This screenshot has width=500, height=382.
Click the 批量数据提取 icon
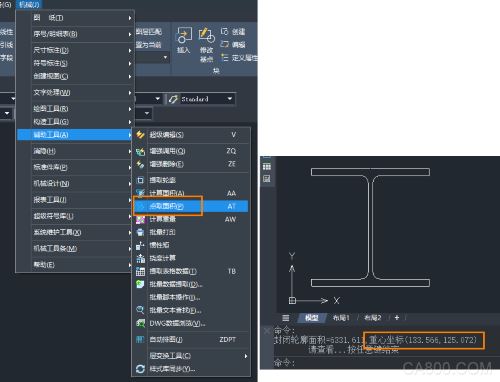coord(140,284)
